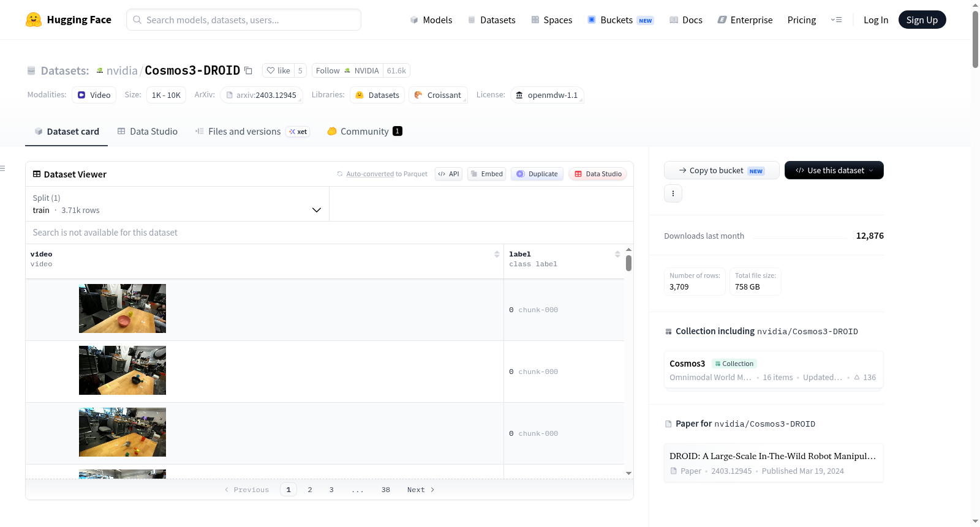Screen dimensions: 980x527
Task: Click the Log In link
Action: tap(875, 20)
